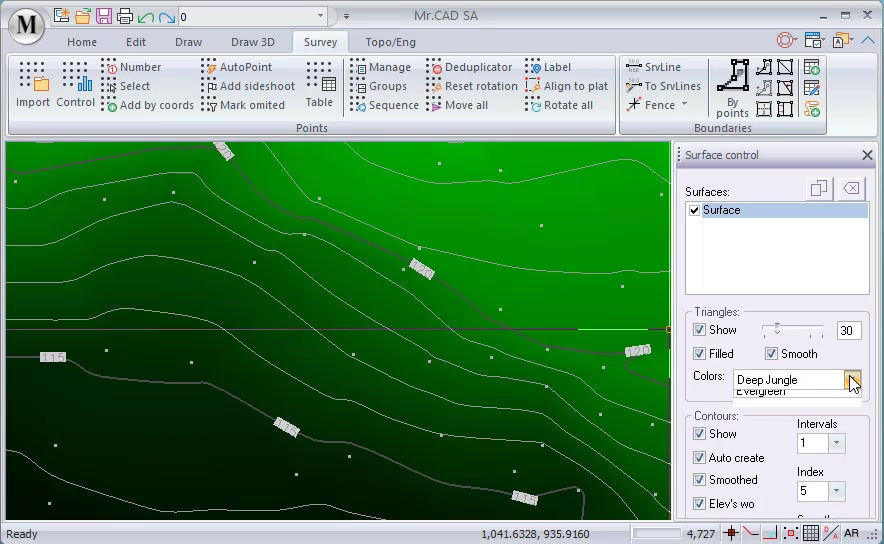This screenshot has height=544, width=884.
Task: Click the By points boundary tool
Action: tap(732, 89)
